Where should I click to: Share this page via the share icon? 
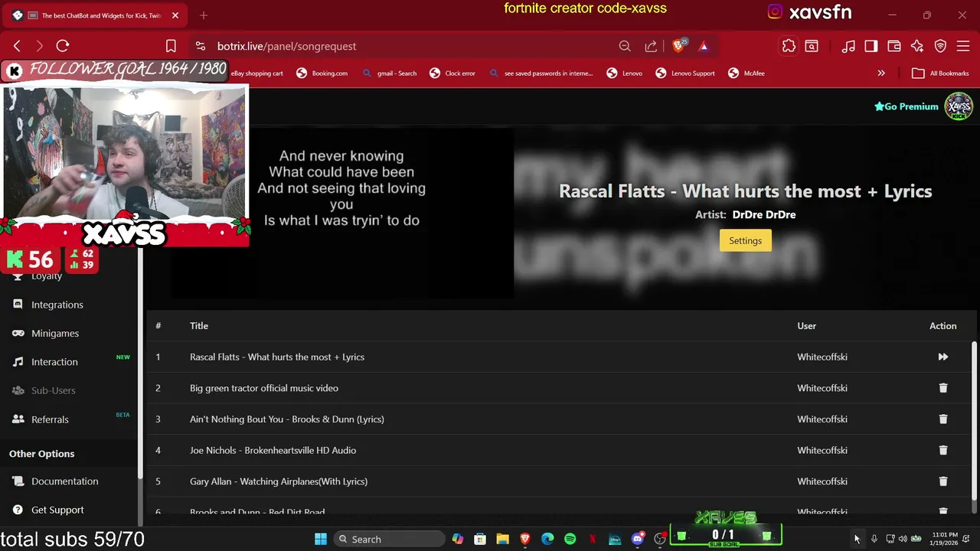651,46
